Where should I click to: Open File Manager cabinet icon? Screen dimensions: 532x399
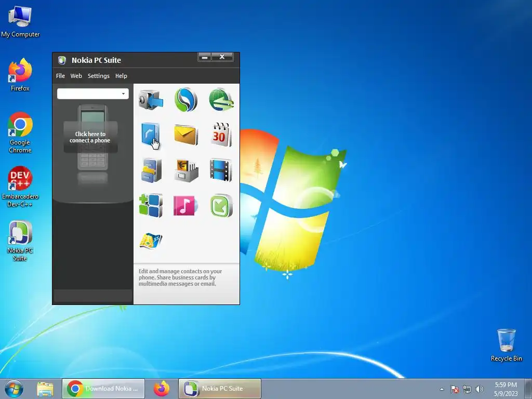[151, 170]
